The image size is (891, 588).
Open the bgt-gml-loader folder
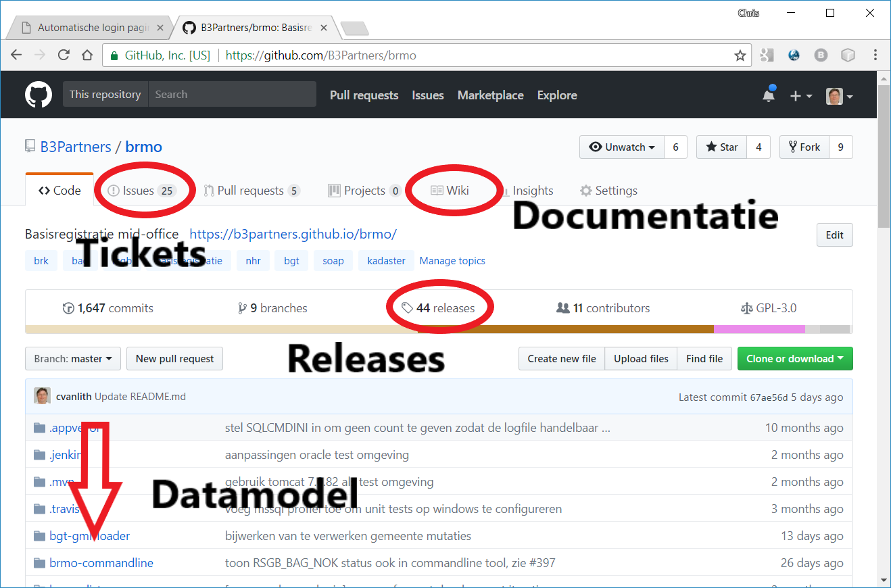(x=89, y=536)
